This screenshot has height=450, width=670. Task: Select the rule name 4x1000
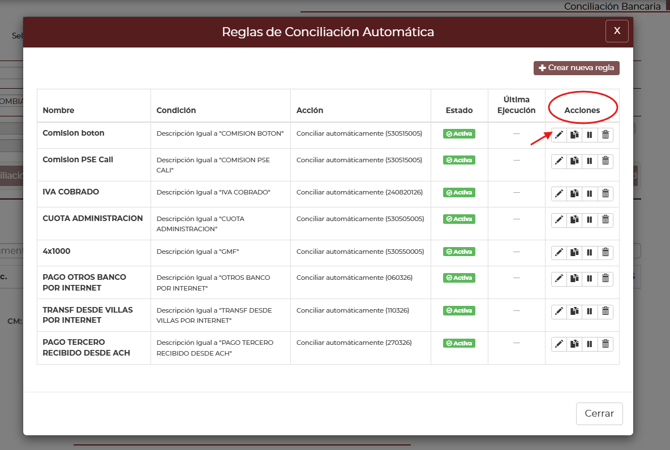(x=56, y=251)
